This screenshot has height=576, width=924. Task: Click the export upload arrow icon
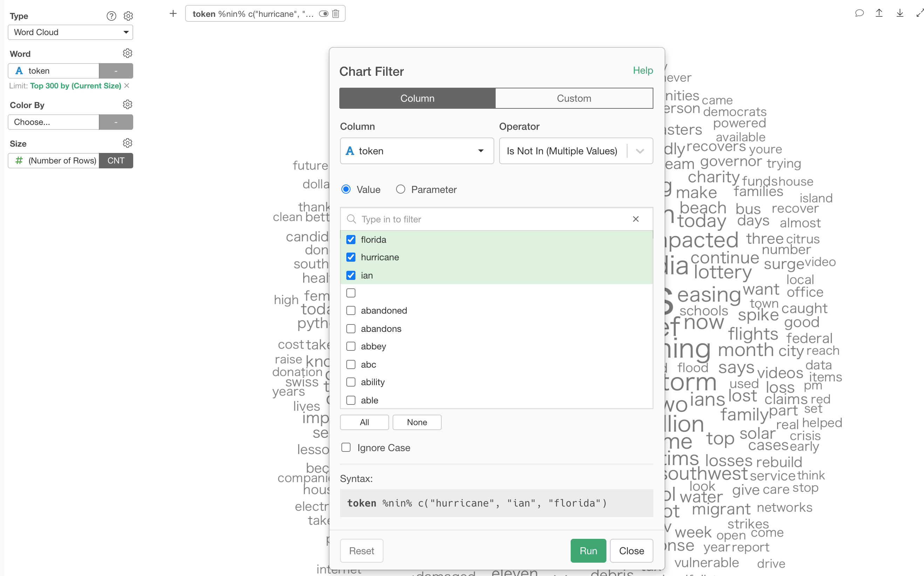(879, 13)
